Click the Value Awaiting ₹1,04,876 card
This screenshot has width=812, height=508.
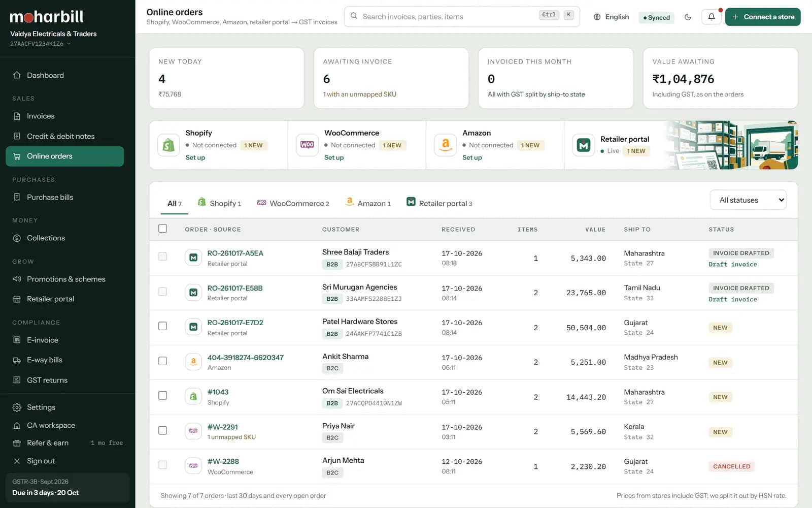721,78
